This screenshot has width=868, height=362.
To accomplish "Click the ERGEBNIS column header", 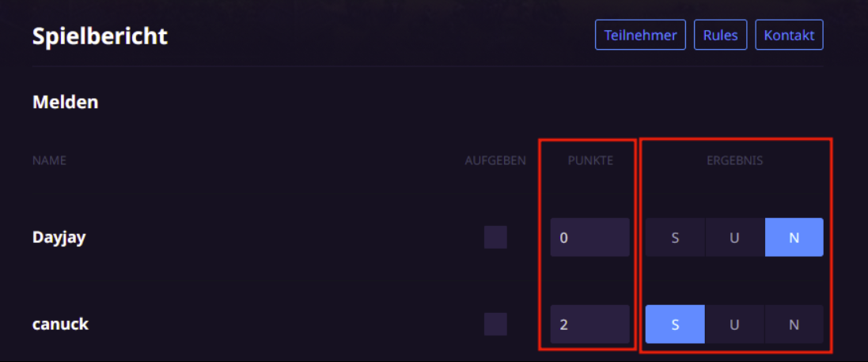I will point(734,160).
